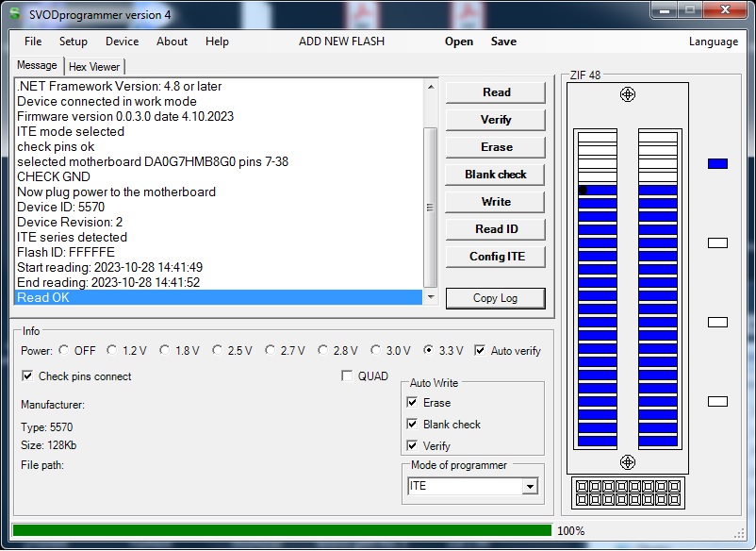Click the Read button
The height and width of the screenshot is (551, 756).
tap(496, 92)
